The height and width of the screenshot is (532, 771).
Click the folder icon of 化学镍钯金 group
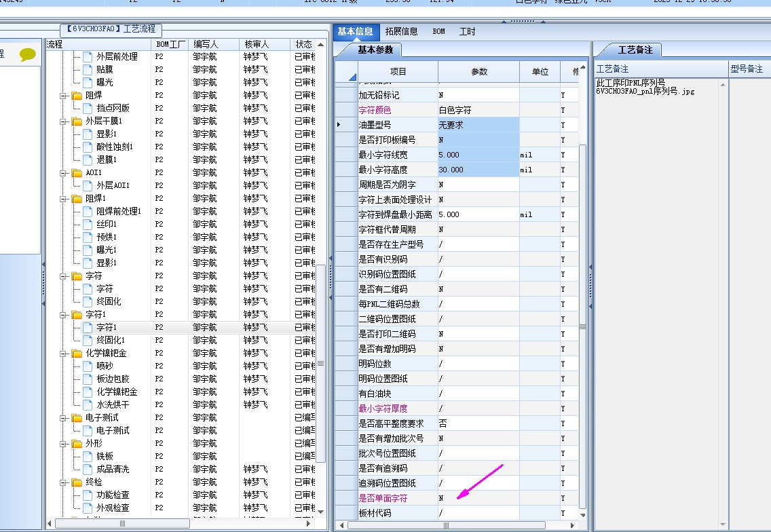pos(77,353)
